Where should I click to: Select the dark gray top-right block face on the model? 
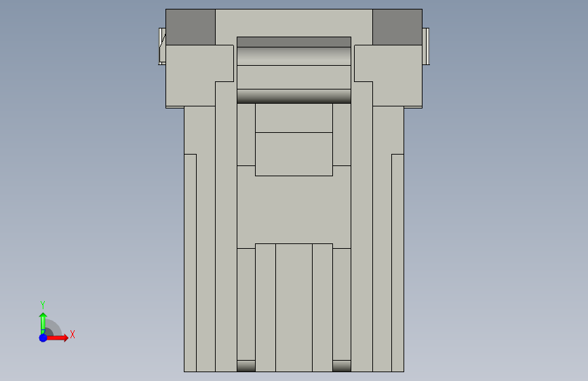pyautogui.click(x=397, y=27)
